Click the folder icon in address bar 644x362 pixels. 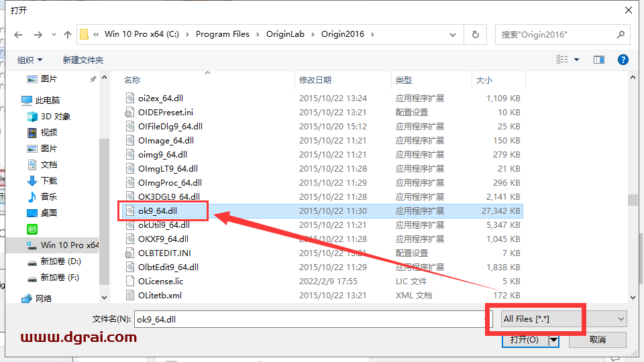coord(85,34)
